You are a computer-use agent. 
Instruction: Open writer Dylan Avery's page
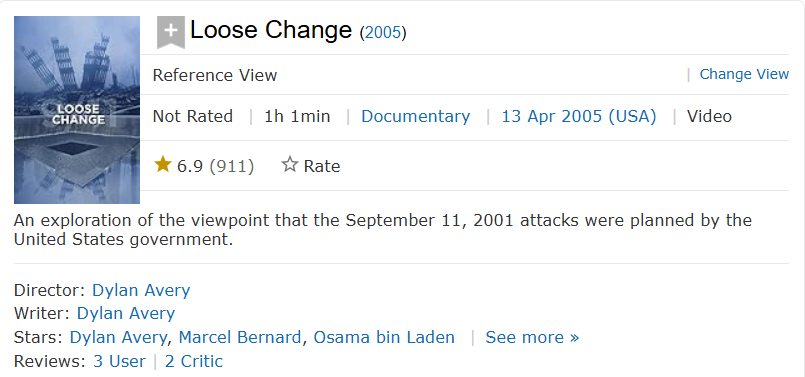tap(126, 313)
